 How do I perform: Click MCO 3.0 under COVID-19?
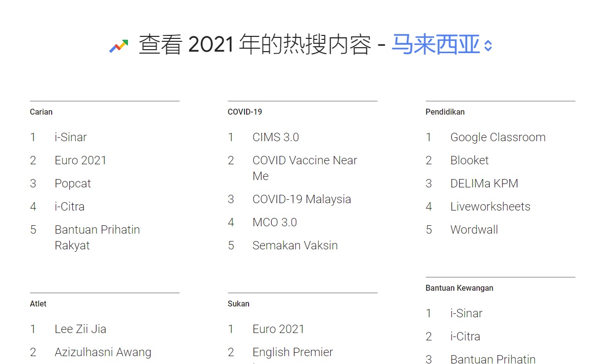(x=275, y=222)
